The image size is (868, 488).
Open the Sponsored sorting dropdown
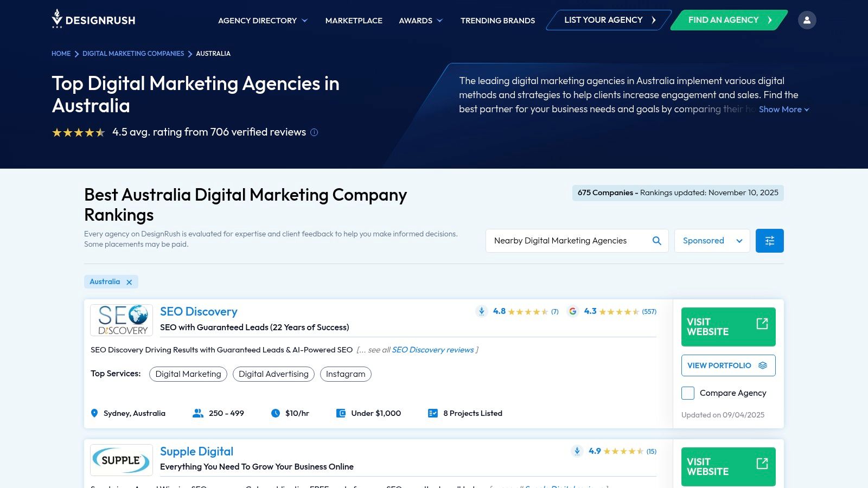pos(712,240)
